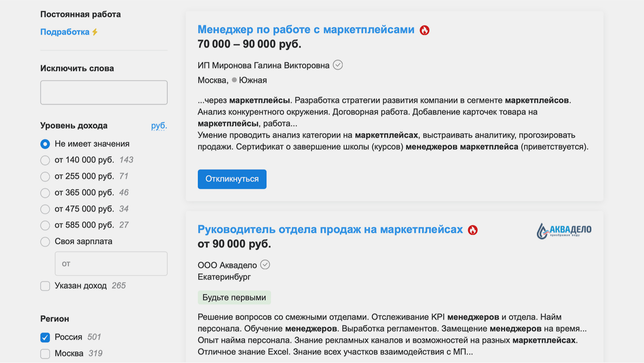Select income from 140 000 руб.
The width and height of the screenshot is (644, 363).
click(45, 160)
